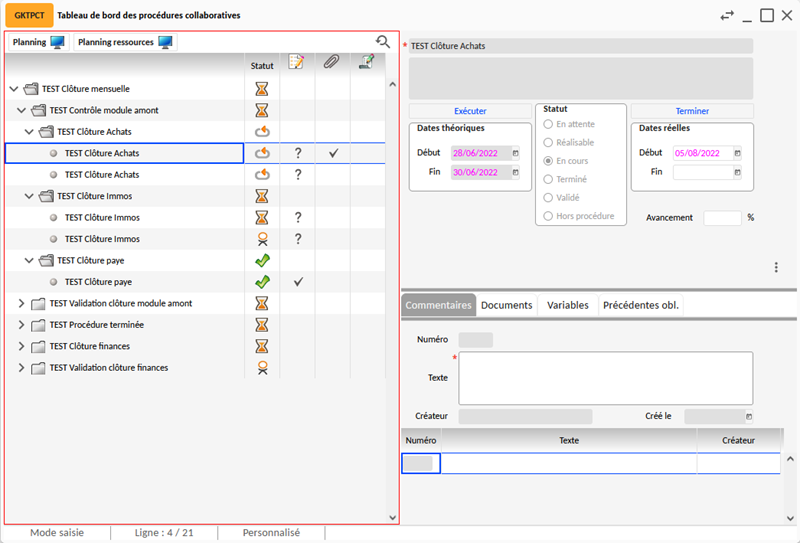Open calendar picker for real Fin date

click(737, 172)
